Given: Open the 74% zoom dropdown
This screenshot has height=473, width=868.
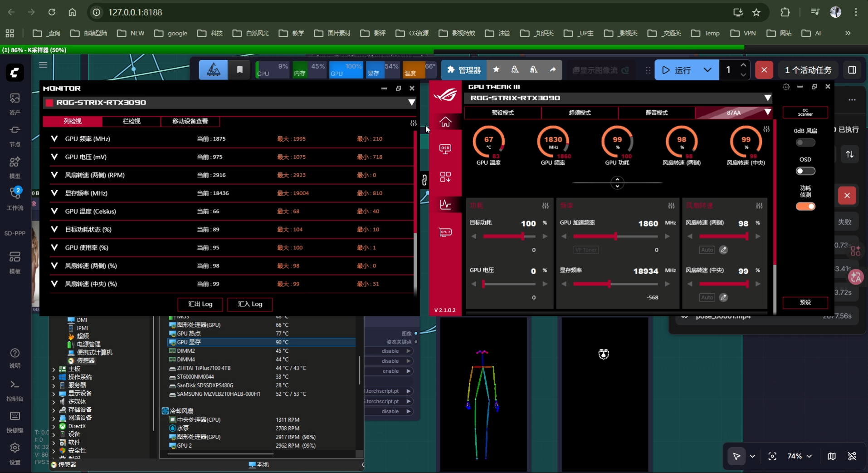Looking at the screenshot, I should [800, 456].
